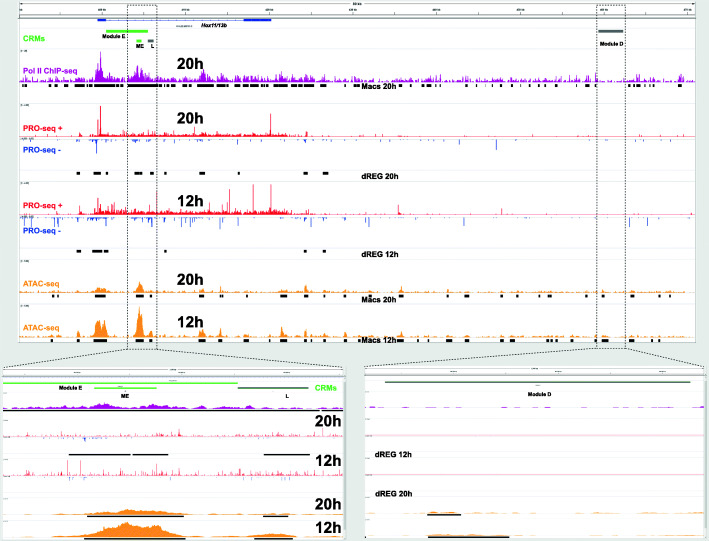Select the light green ME bar in the left inset
The image size is (709, 541).
(125, 387)
